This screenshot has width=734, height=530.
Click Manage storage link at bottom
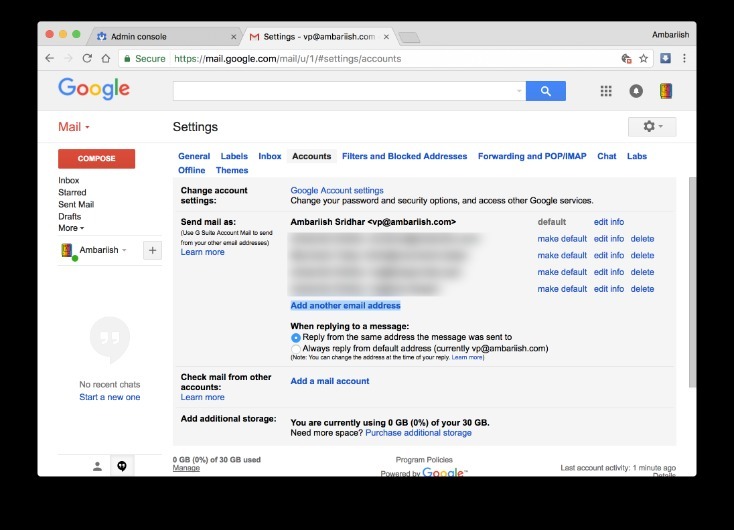(x=186, y=468)
